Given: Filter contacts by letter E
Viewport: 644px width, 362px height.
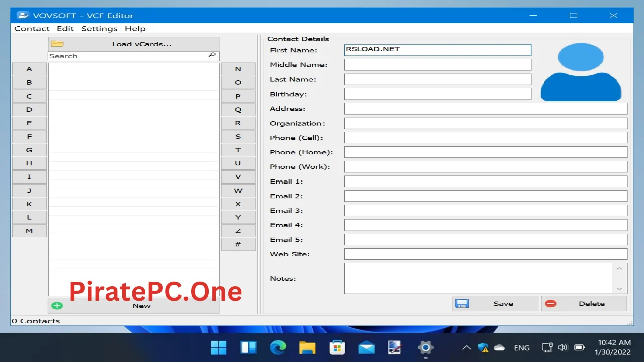Looking at the screenshot, I should pos(29,123).
